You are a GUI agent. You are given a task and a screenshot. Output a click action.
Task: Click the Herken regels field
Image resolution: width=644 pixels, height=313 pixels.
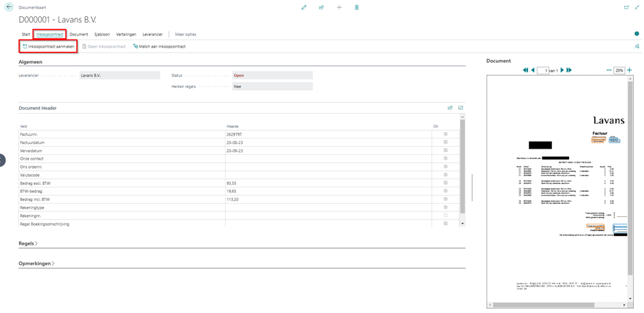[273, 87]
